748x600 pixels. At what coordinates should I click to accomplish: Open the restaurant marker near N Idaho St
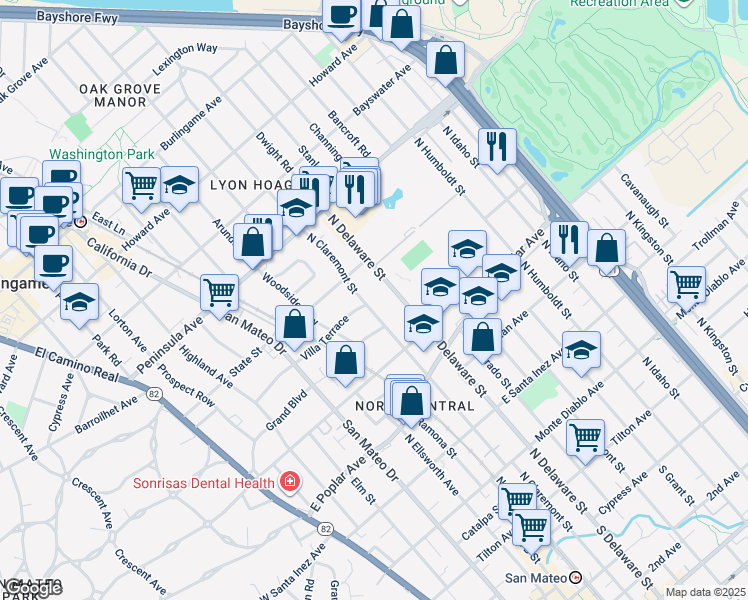pos(496,147)
